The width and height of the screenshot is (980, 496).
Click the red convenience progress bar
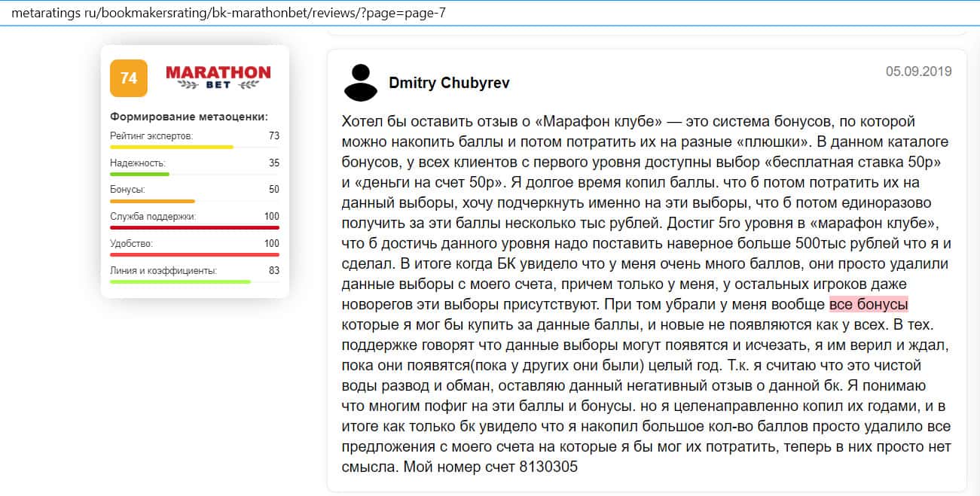click(x=194, y=254)
